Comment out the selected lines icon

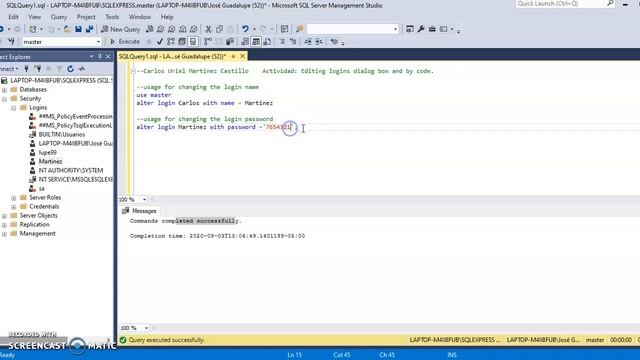coord(282,42)
